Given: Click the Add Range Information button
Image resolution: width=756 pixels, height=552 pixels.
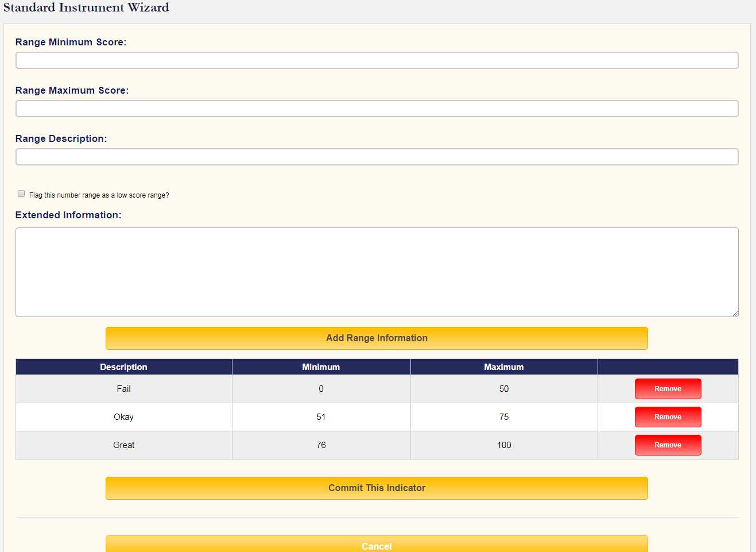Looking at the screenshot, I should (x=377, y=338).
